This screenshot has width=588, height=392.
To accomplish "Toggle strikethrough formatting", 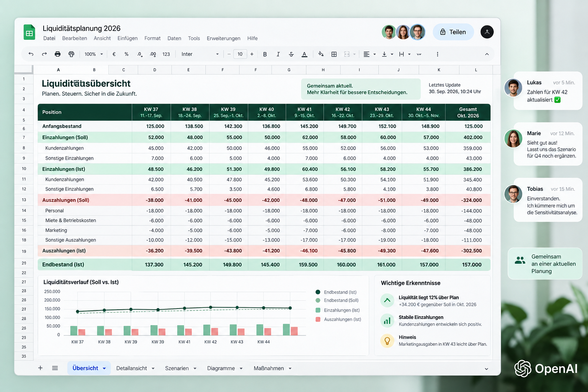I will [x=291, y=54].
